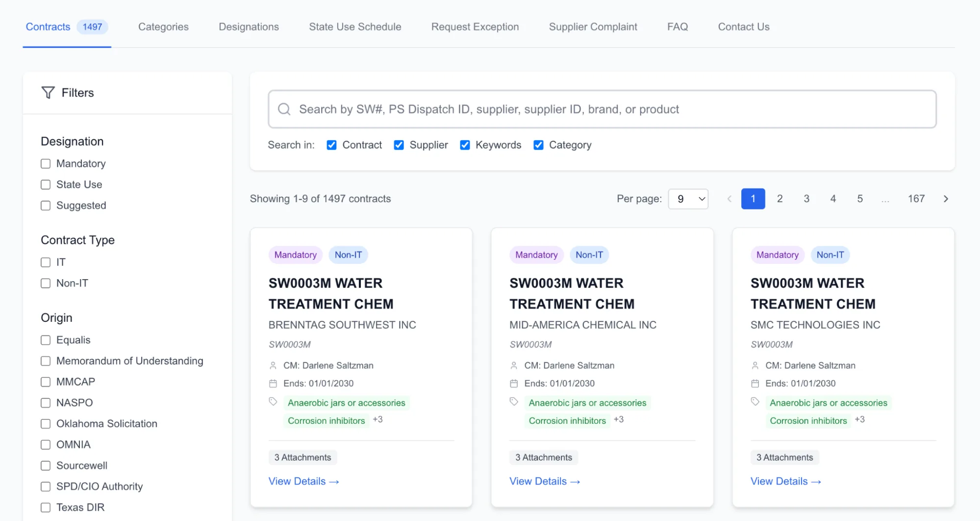980x521 pixels.
Task: Click calendar icon on Mid-America Chemical card
Action: point(514,384)
